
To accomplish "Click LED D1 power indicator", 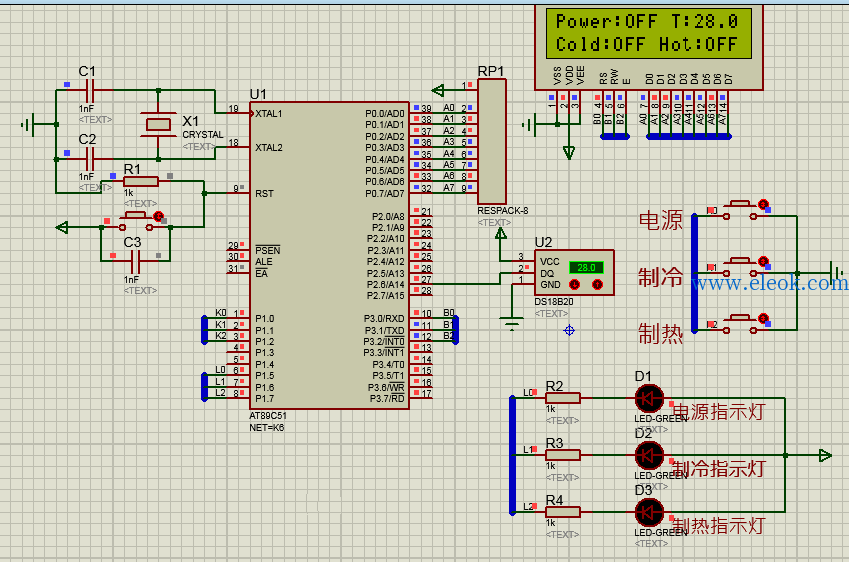I will pyautogui.click(x=649, y=399).
